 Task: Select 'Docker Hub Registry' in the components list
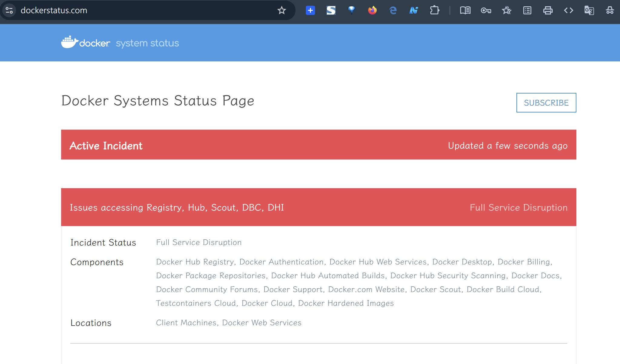(195, 262)
